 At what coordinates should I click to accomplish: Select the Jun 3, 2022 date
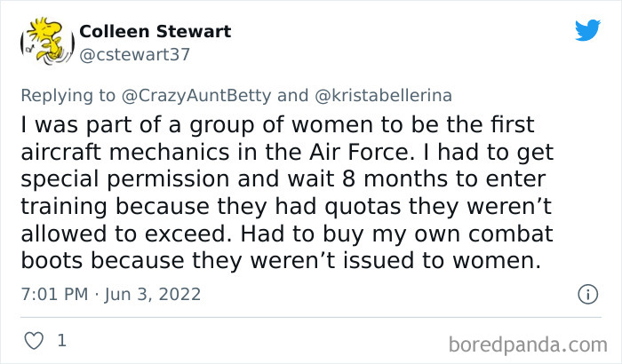point(154,294)
